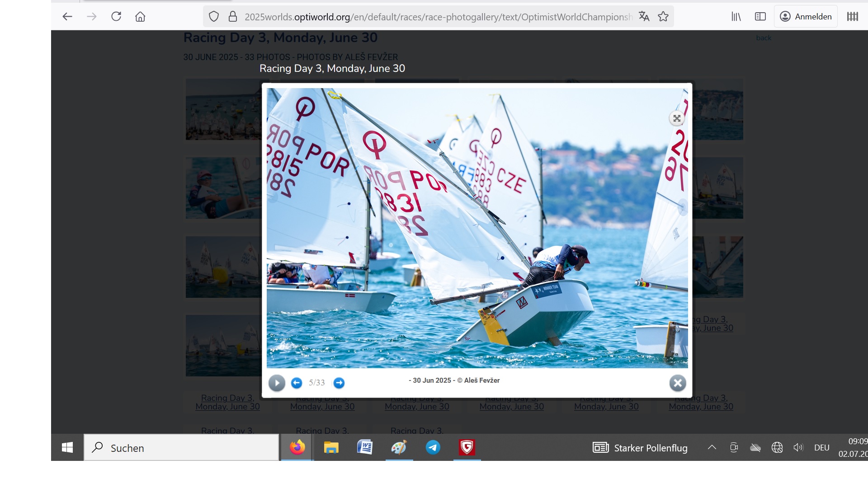Navigate back to the previous page
The height and width of the screenshot is (488, 868).
point(67,17)
